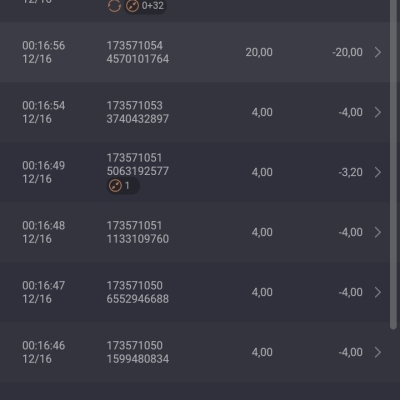Expand details for the 00:16:56 bet row

(x=378, y=52)
